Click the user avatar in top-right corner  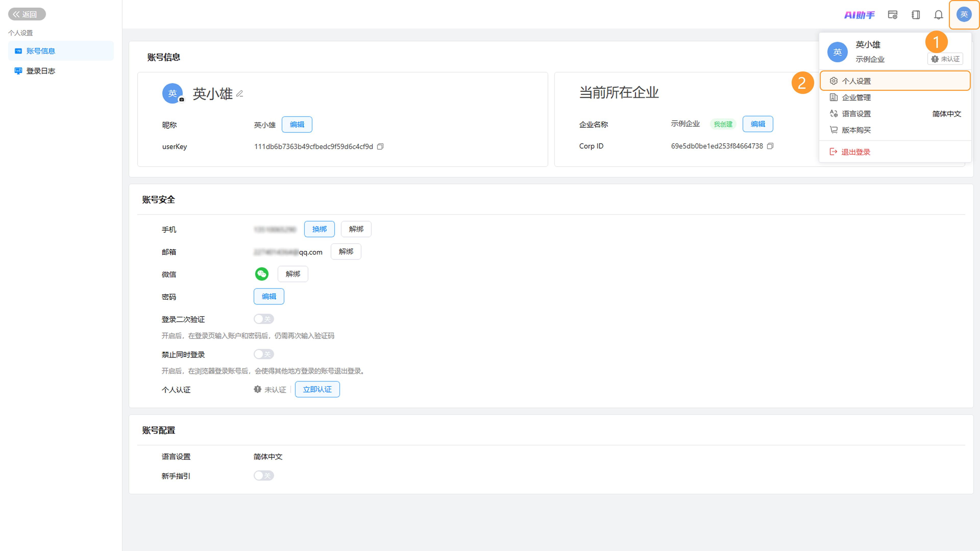tap(964, 15)
